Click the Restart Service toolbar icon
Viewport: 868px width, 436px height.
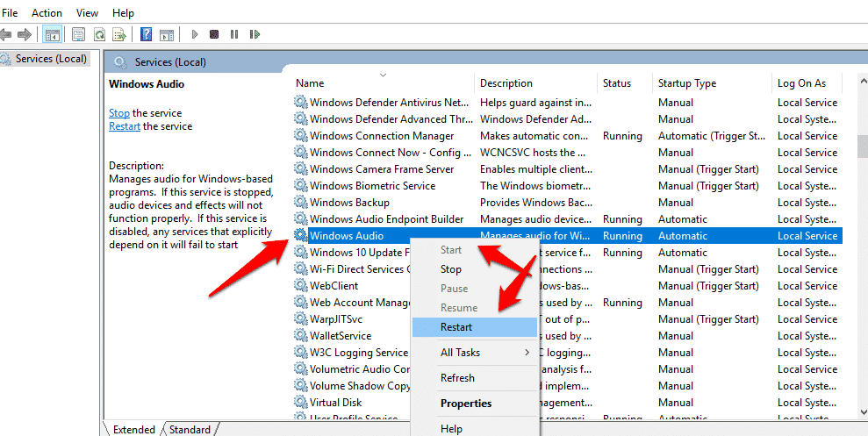[x=255, y=34]
